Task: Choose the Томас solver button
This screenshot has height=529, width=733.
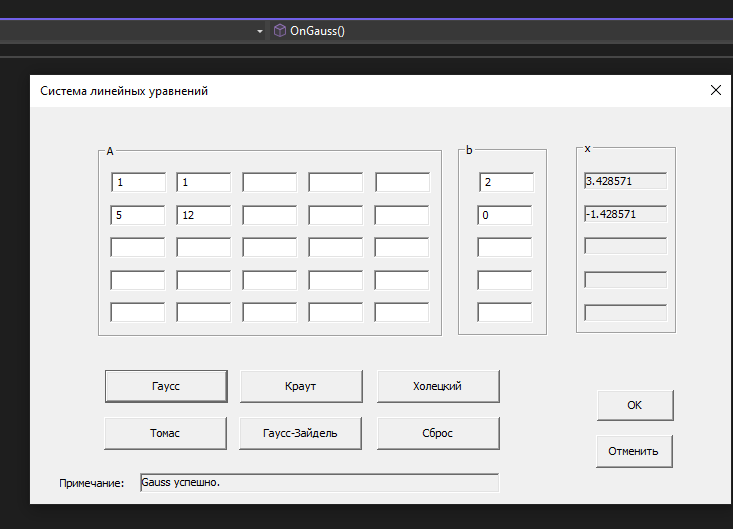Action: coord(165,433)
